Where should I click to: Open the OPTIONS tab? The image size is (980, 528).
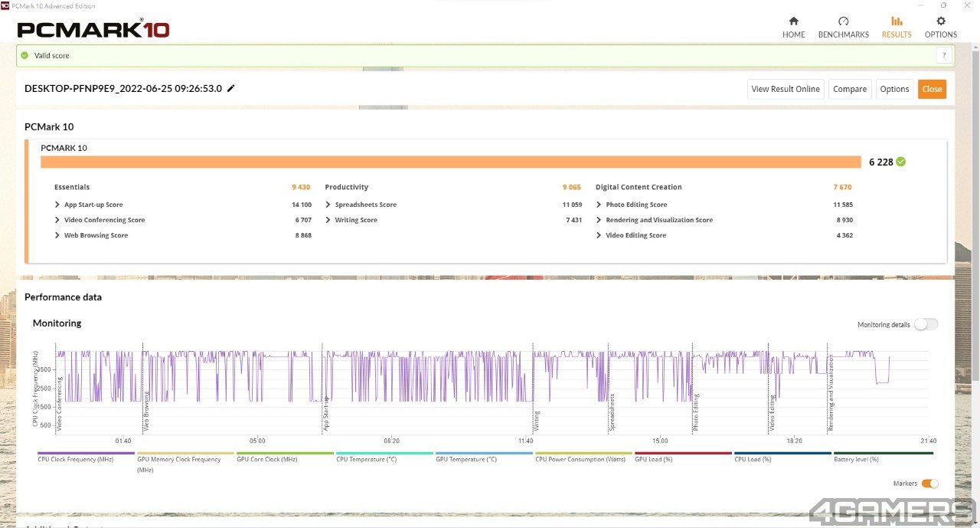[940, 27]
